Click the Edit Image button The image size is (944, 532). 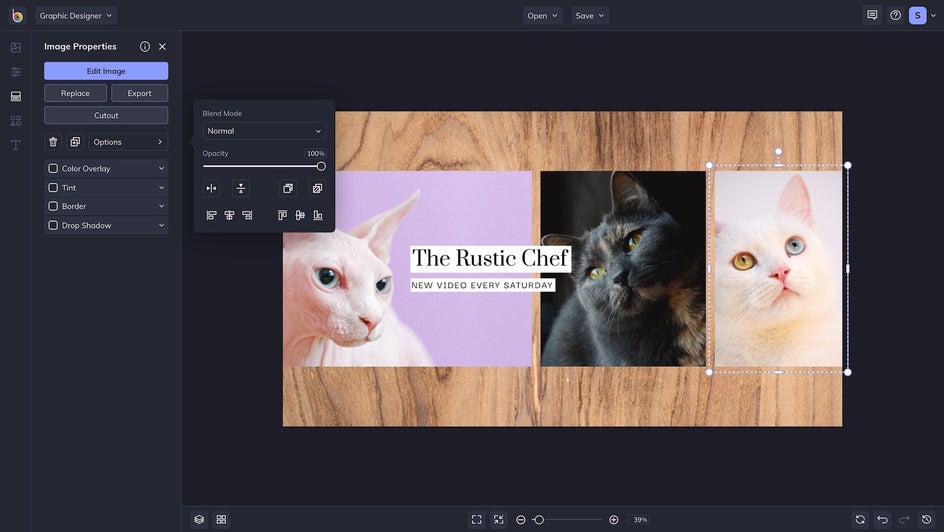pyautogui.click(x=106, y=71)
